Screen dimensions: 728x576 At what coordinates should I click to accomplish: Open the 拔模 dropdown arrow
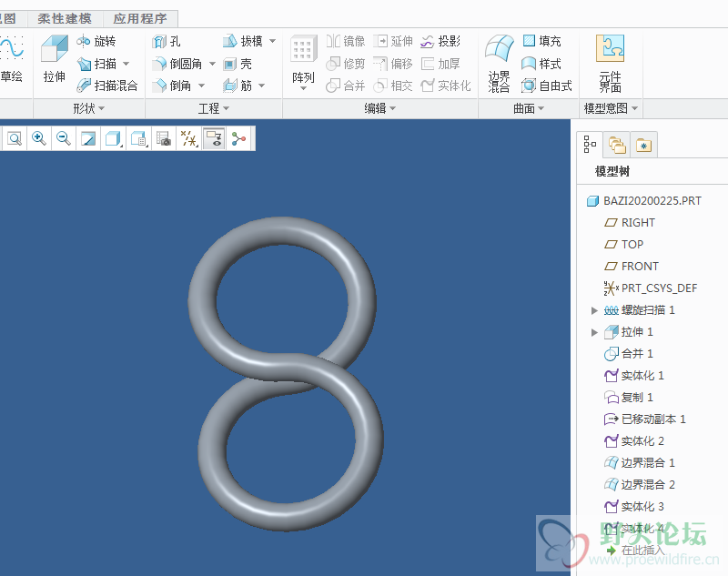click(272, 41)
